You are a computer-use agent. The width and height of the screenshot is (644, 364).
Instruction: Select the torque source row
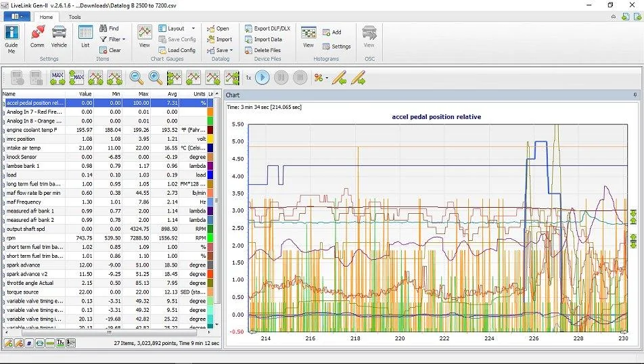(108, 292)
